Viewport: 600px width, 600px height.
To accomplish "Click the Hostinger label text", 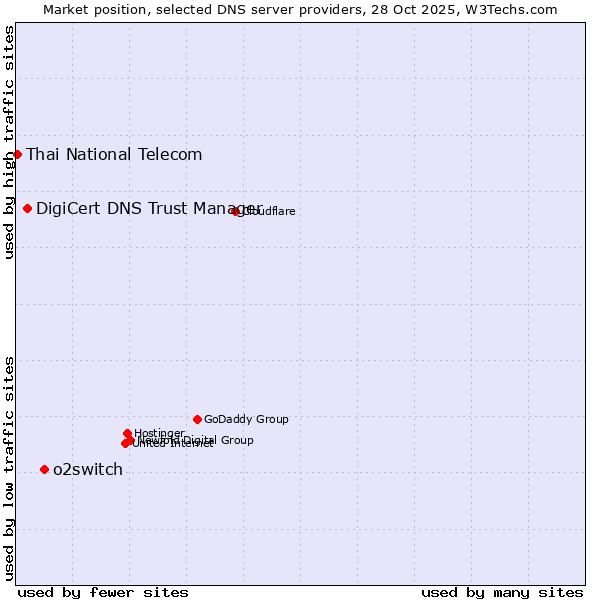I will click(x=159, y=433).
